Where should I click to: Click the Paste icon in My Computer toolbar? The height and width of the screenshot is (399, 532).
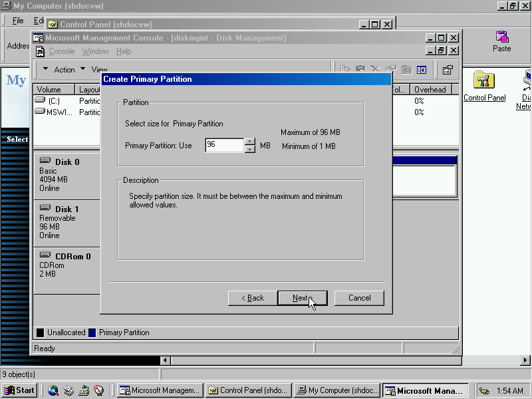point(502,37)
